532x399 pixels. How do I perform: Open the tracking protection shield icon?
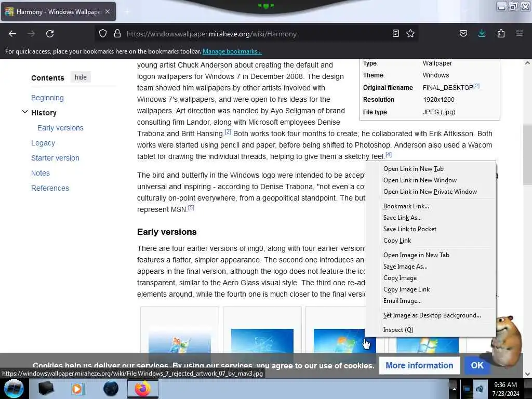coord(103,34)
